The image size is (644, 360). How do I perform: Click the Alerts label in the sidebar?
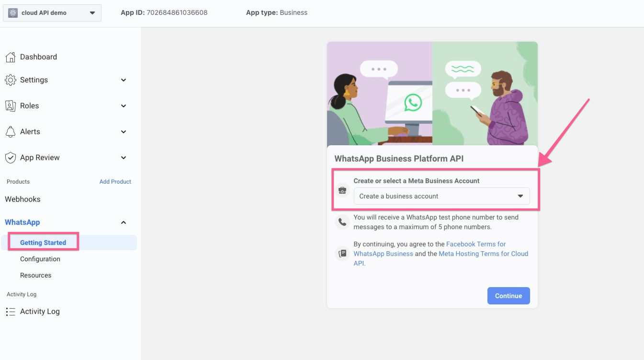[30, 132]
